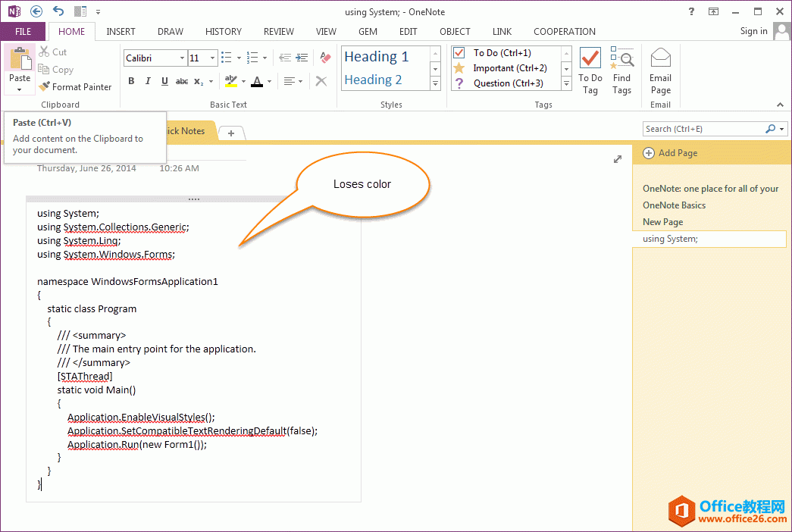Switch to the INSERT ribbon tab

(x=121, y=32)
